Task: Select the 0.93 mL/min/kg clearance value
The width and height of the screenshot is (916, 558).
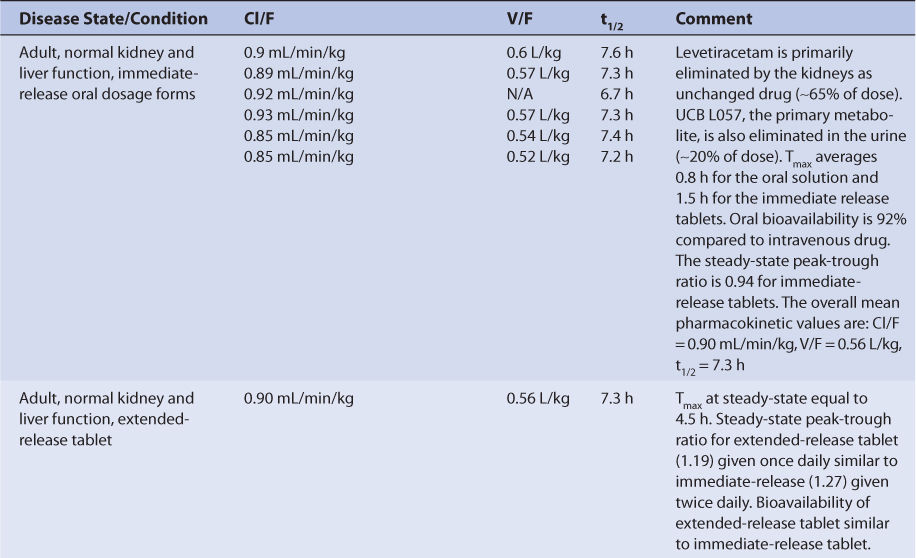Action: (x=298, y=115)
